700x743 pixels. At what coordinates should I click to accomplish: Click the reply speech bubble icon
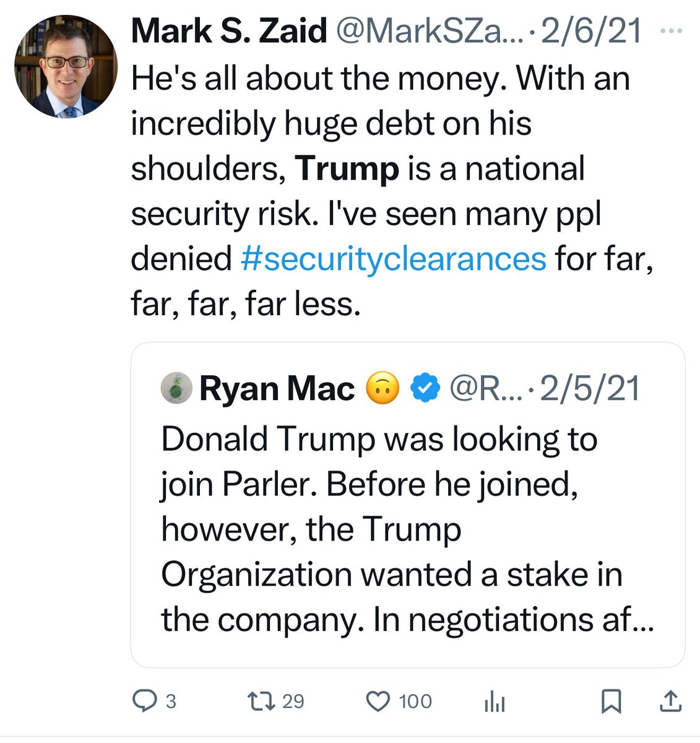(x=145, y=701)
